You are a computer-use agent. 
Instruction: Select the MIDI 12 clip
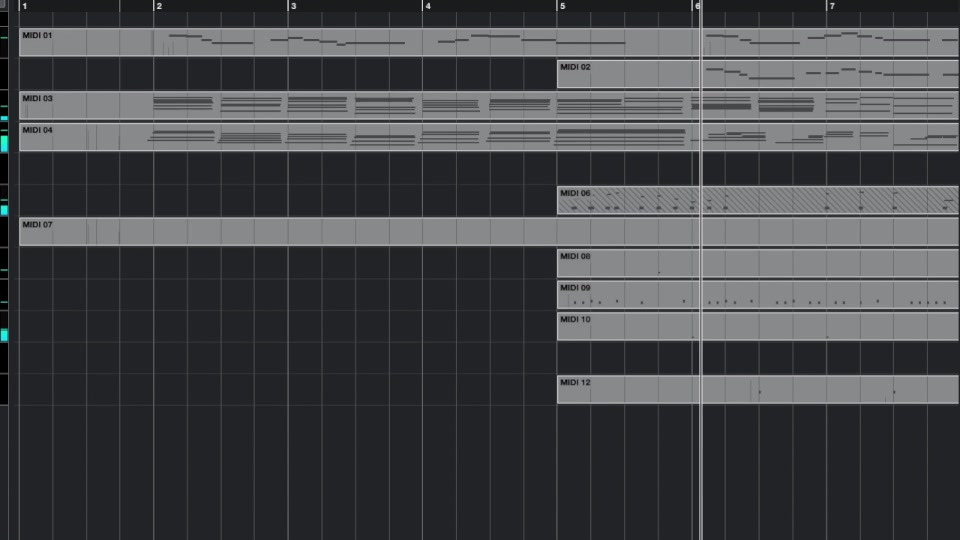tap(758, 389)
